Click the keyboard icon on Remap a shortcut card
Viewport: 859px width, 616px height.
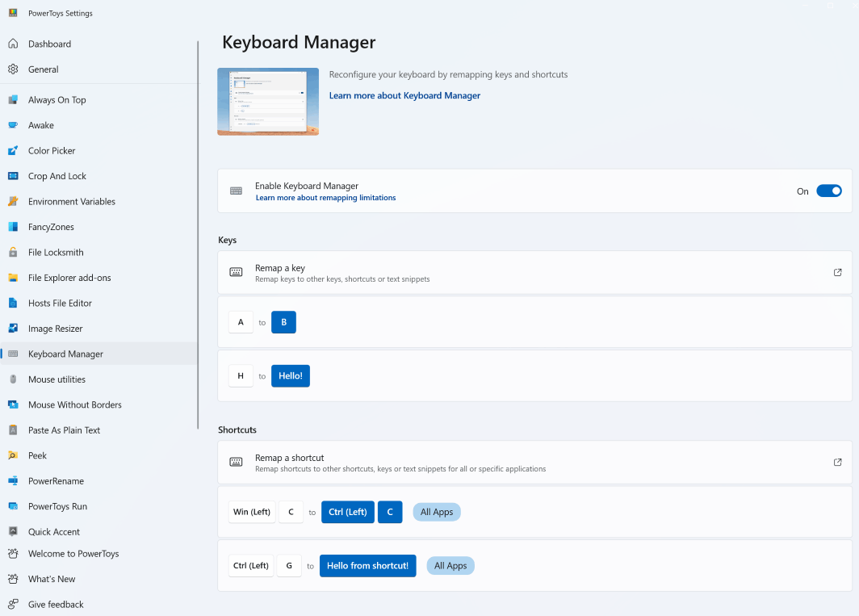pos(236,462)
